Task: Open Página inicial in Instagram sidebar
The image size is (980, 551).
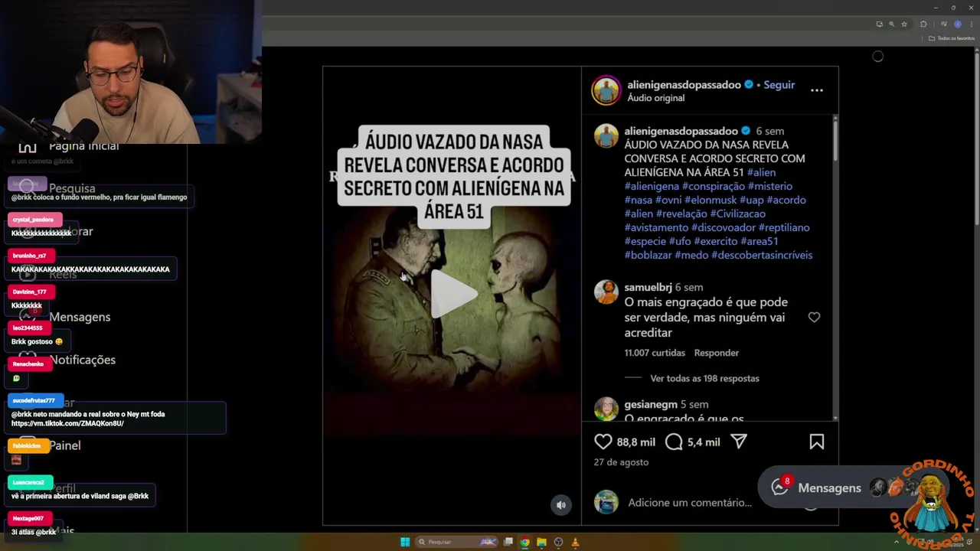Action: pos(69,145)
